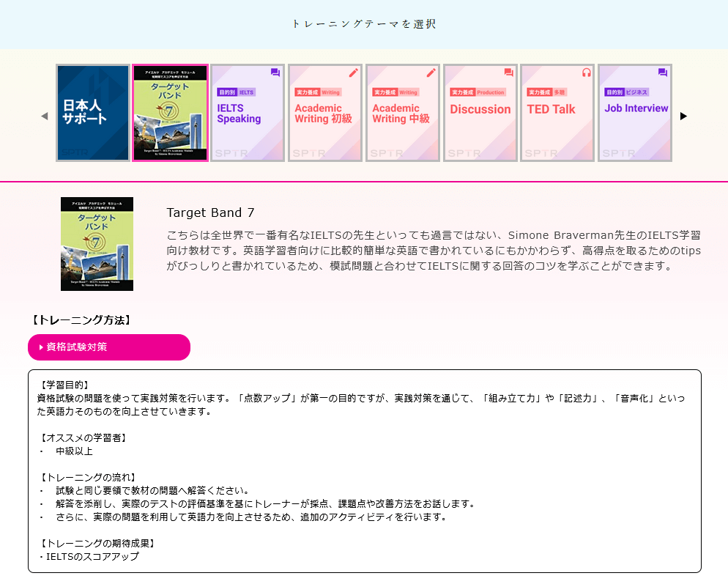Viewport: 728px width, 584px height.
Task: Click 実力養成 Production tag on Discussion card
Action: (478, 92)
